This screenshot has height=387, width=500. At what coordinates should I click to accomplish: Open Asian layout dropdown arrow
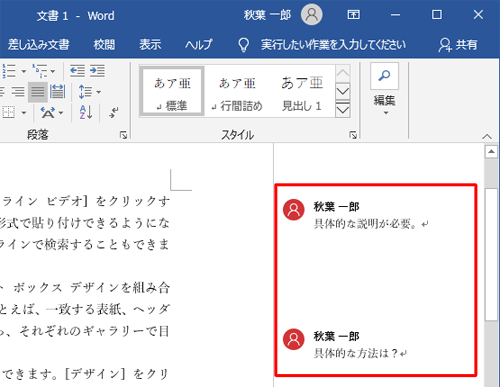pyautogui.click(x=61, y=113)
